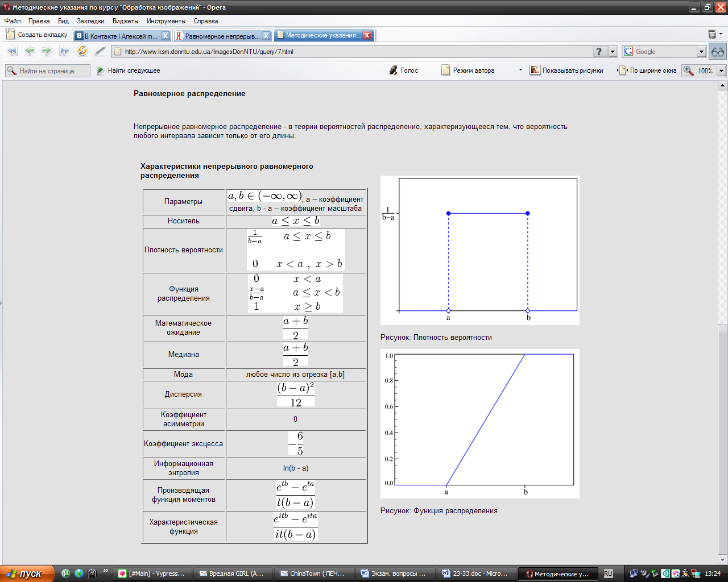Reload the page with the Reload icon

(x=82, y=51)
